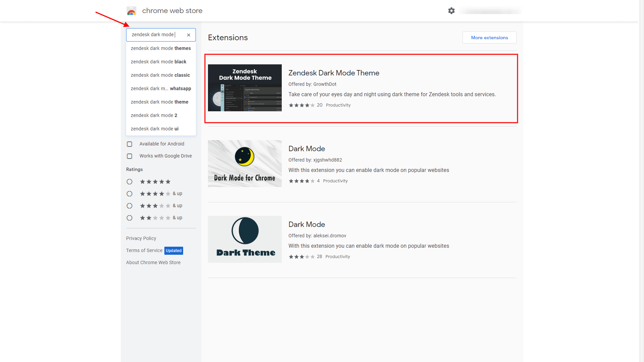This screenshot has height=362, width=644.
Task: Click the browser vertical scrollbar
Action: [x=642, y=181]
